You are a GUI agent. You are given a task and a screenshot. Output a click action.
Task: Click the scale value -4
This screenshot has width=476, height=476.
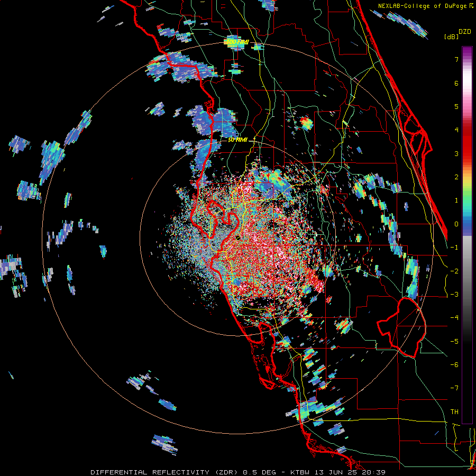[454, 318]
